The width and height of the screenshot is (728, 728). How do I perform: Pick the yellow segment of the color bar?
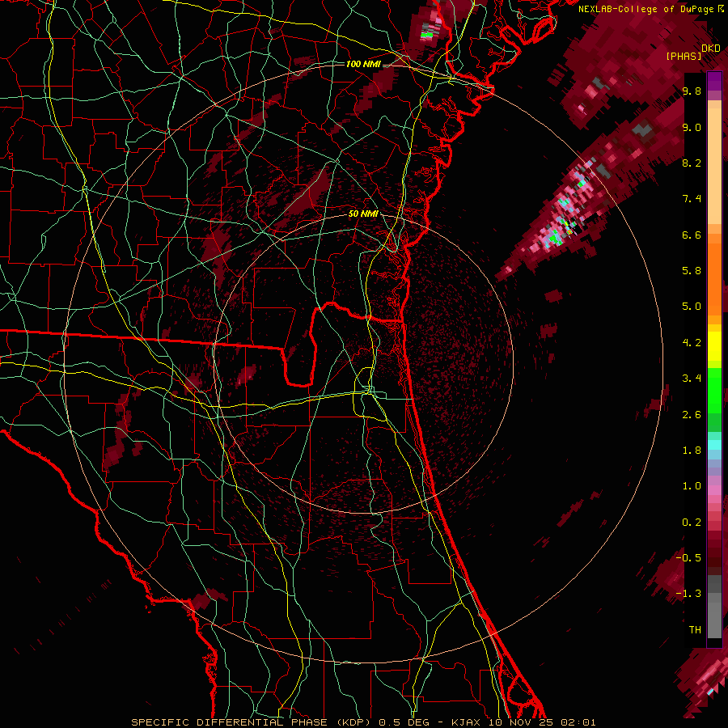(714, 346)
